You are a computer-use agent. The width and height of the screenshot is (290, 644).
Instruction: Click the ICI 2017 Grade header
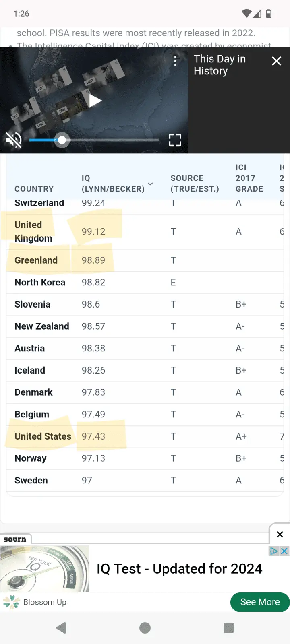click(x=249, y=178)
